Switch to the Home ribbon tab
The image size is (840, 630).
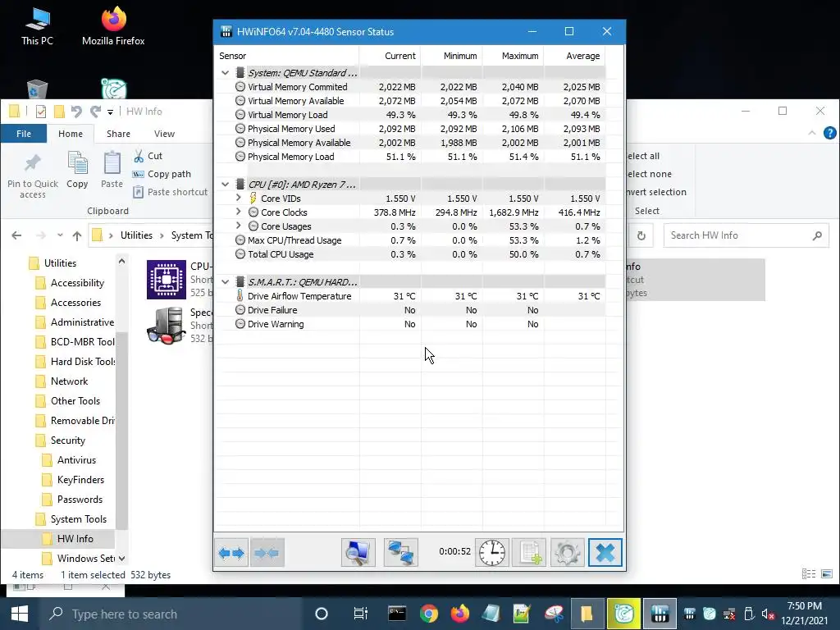click(x=71, y=134)
